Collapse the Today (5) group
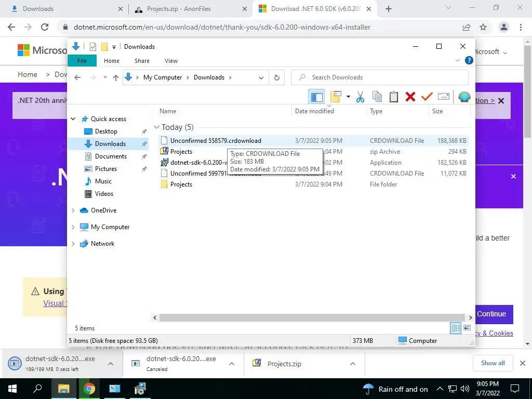532x399 pixels. point(156,127)
